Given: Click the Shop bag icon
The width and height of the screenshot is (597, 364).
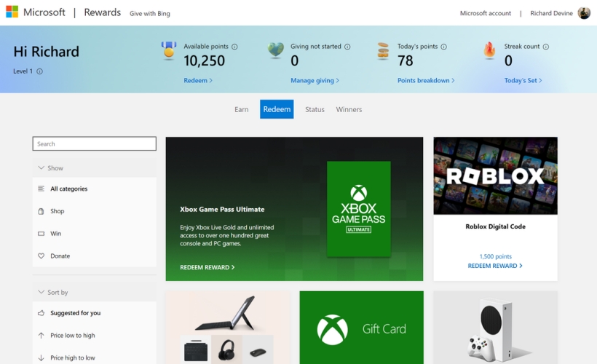Looking at the screenshot, I should [41, 211].
